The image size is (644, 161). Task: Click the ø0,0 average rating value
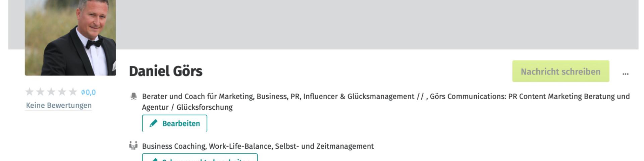point(89,92)
